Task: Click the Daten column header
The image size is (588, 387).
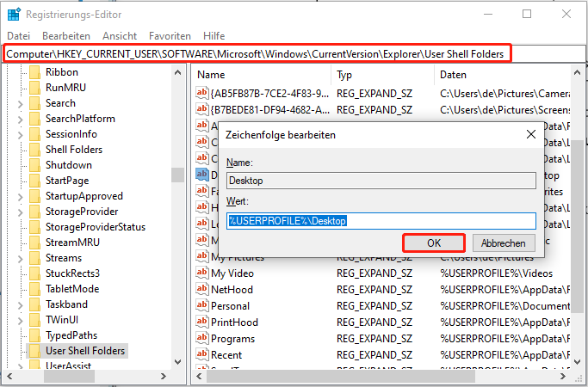Action: coord(454,75)
